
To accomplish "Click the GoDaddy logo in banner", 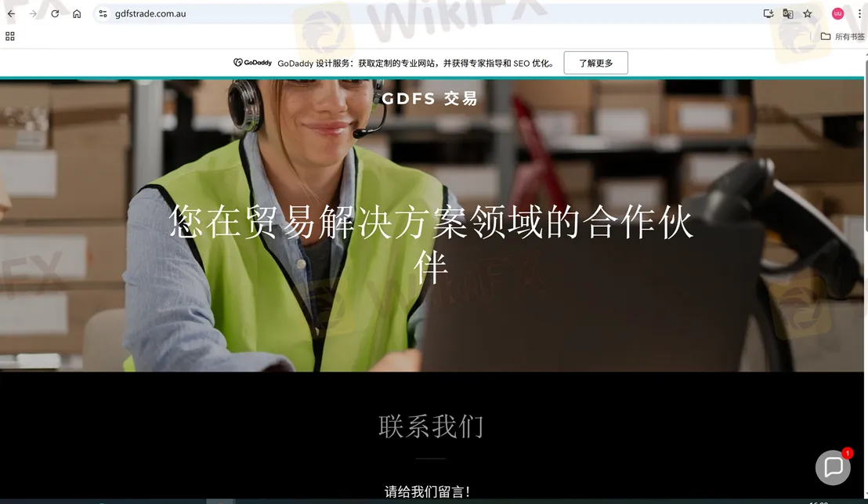I will 252,63.
